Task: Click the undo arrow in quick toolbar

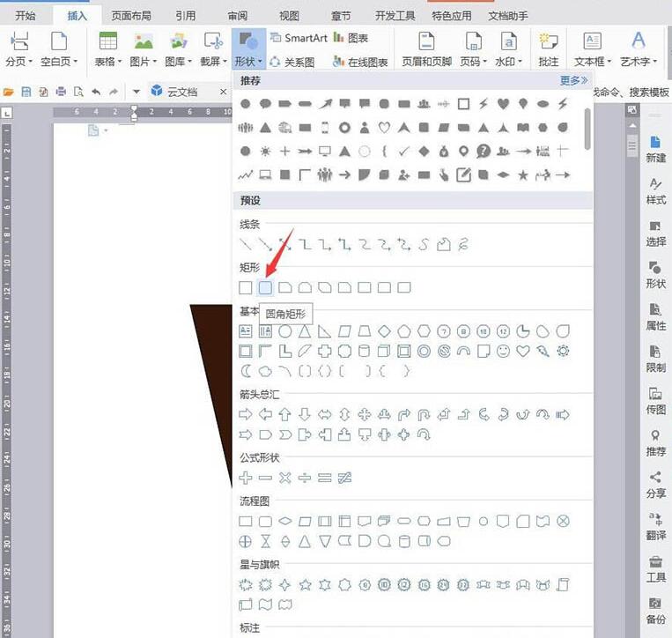Action: coord(96,92)
